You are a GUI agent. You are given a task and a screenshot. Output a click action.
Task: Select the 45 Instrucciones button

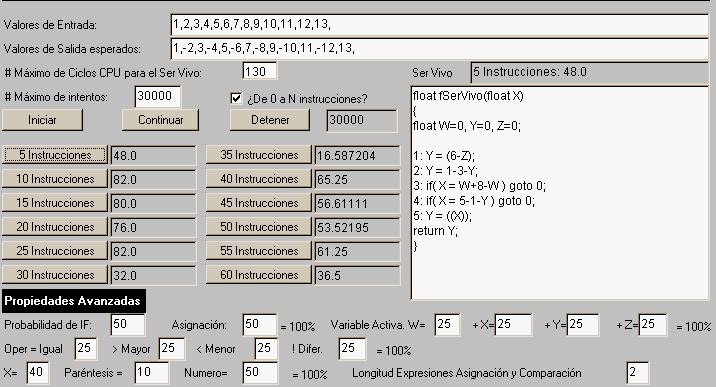259,203
